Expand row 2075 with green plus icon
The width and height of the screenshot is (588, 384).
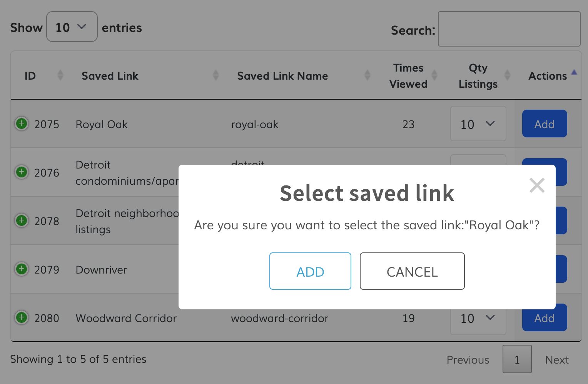tap(22, 124)
